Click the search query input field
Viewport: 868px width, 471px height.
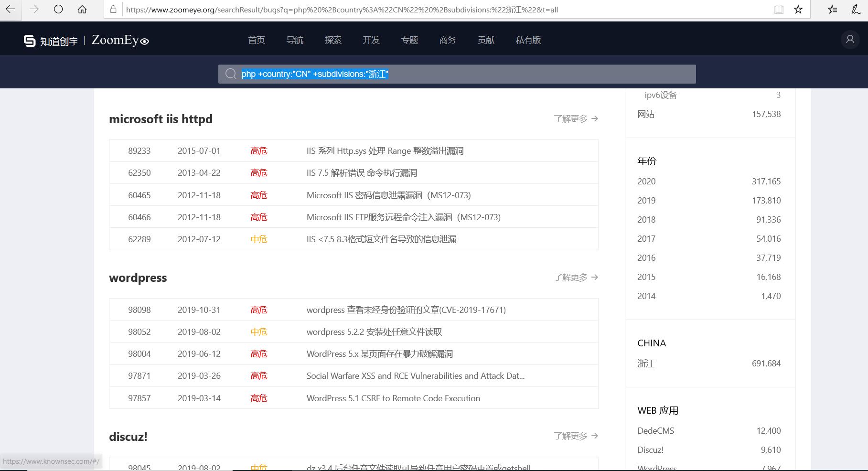pos(457,74)
